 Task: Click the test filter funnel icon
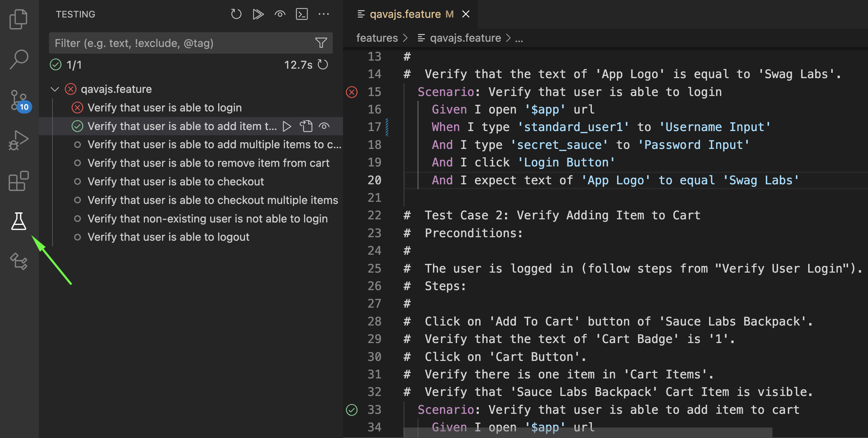[321, 43]
